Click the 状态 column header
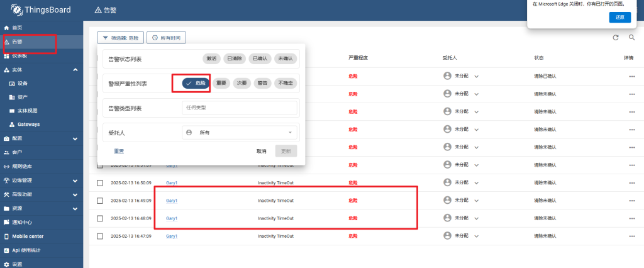The height and width of the screenshot is (268, 644). pyautogui.click(x=538, y=58)
